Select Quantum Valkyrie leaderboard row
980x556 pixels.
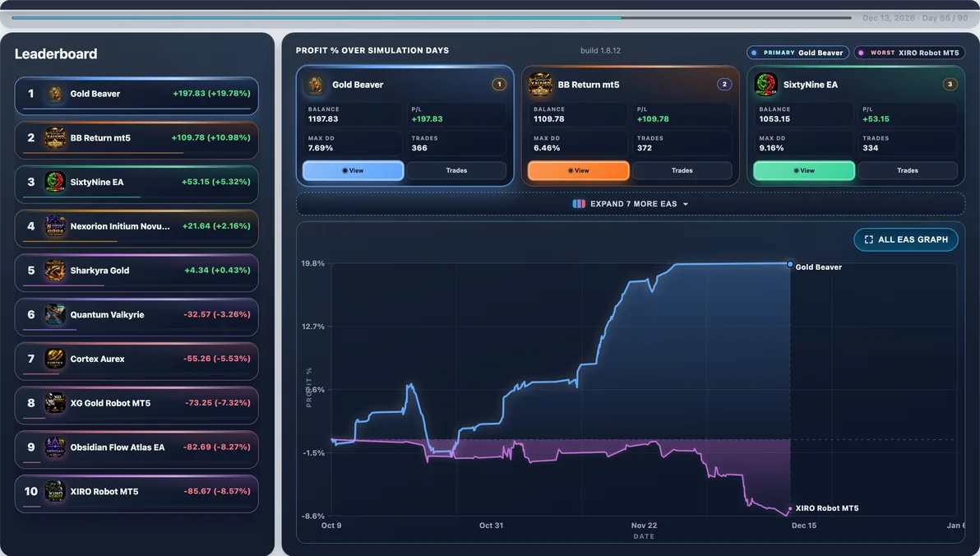[x=136, y=317]
